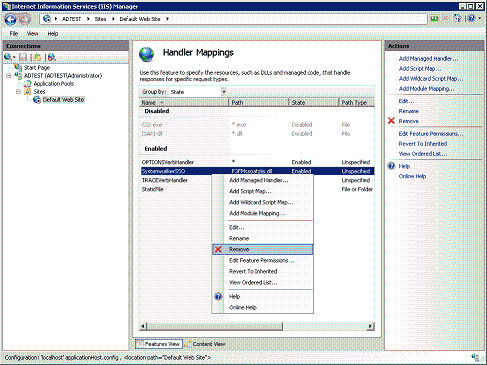
Task: Click Add Wildcard Script Map in Actions
Action: [x=431, y=79]
